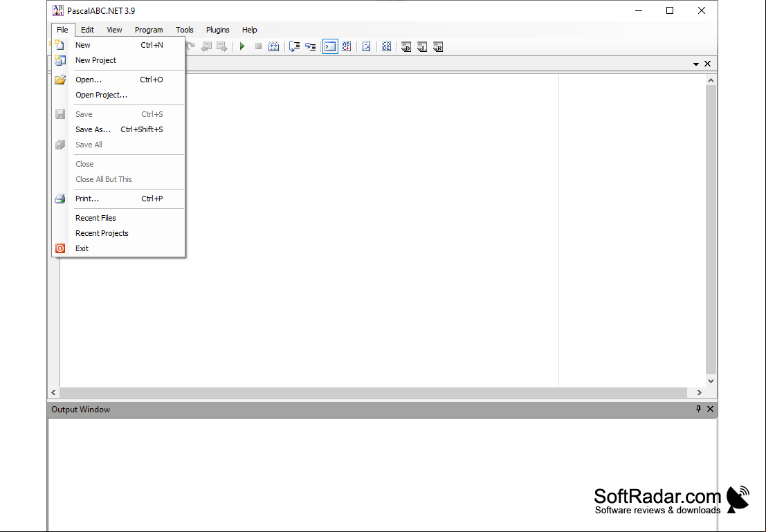766x532 pixels.
Task: Maximize the PascalABC.NET window
Action: click(670, 10)
